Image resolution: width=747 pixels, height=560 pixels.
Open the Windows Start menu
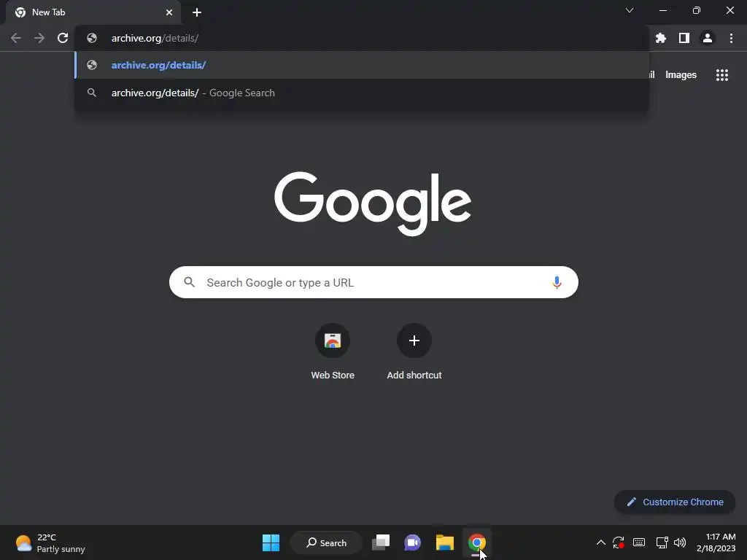point(271,542)
